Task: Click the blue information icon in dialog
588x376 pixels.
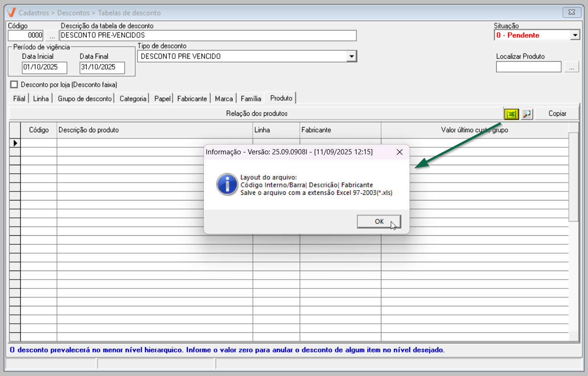Action: tap(227, 184)
